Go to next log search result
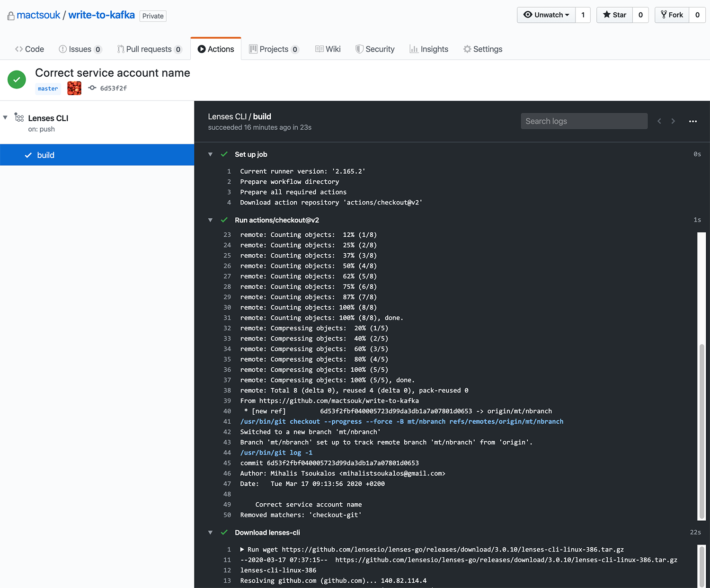 (673, 121)
